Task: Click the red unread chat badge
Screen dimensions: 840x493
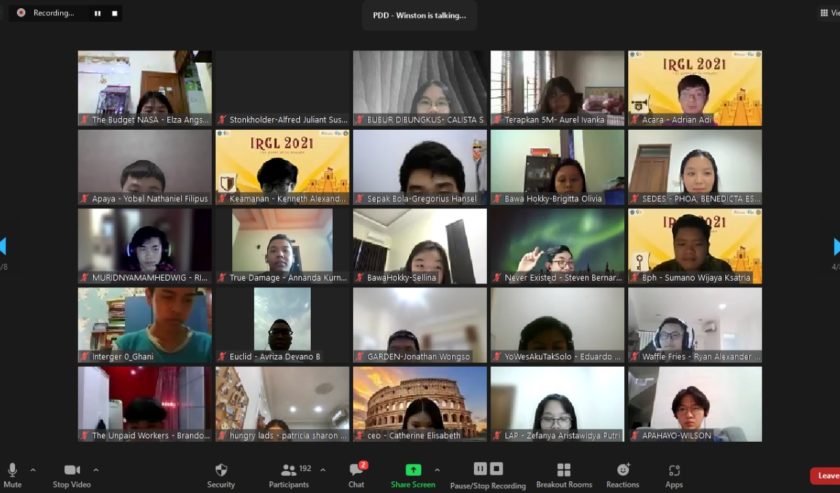Action: click(363, 465)
